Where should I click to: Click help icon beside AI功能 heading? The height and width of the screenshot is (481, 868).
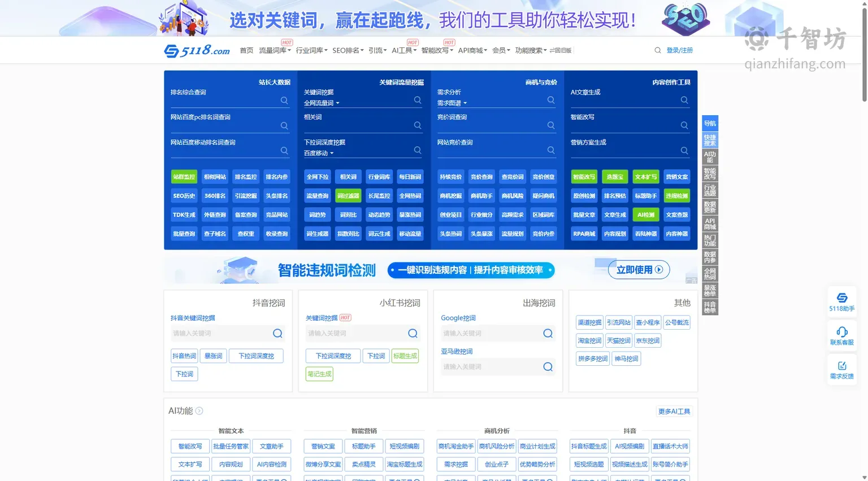click(x=199, y=411)
